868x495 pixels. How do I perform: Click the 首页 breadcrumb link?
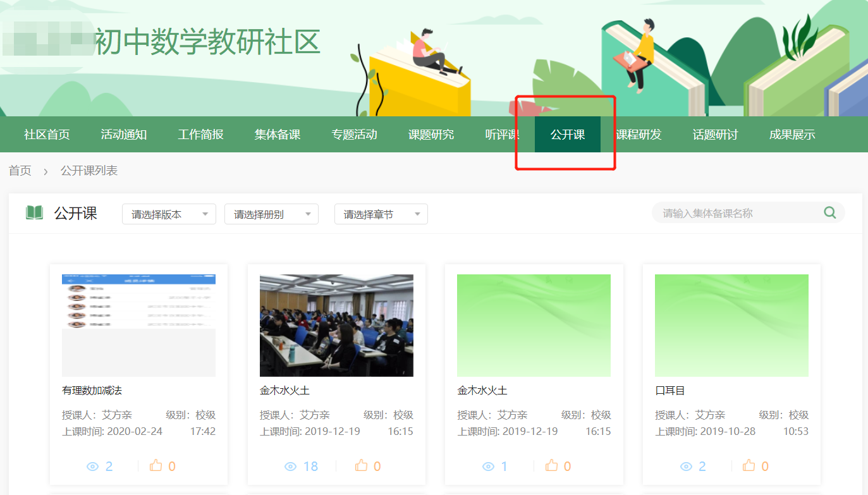(20, 171)
